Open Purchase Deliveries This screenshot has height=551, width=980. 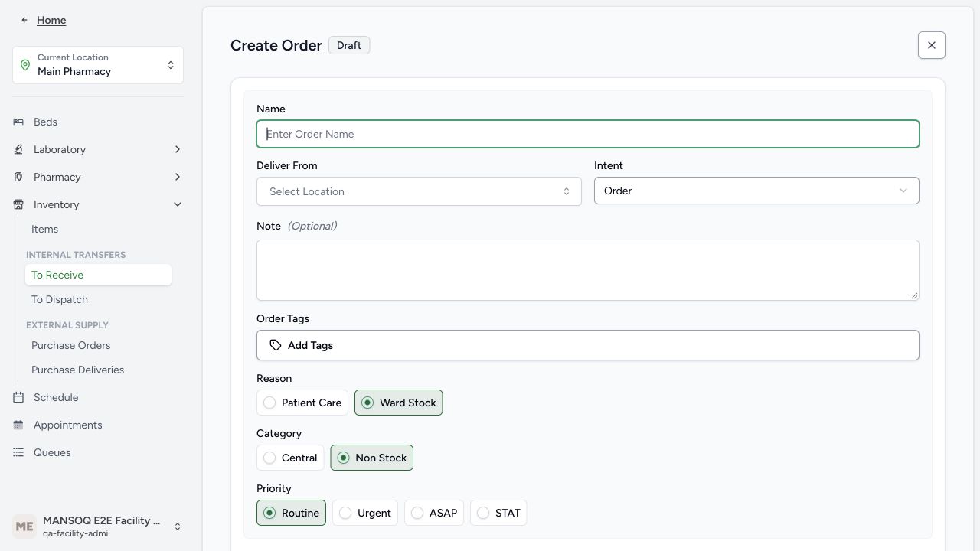point(98,370)
